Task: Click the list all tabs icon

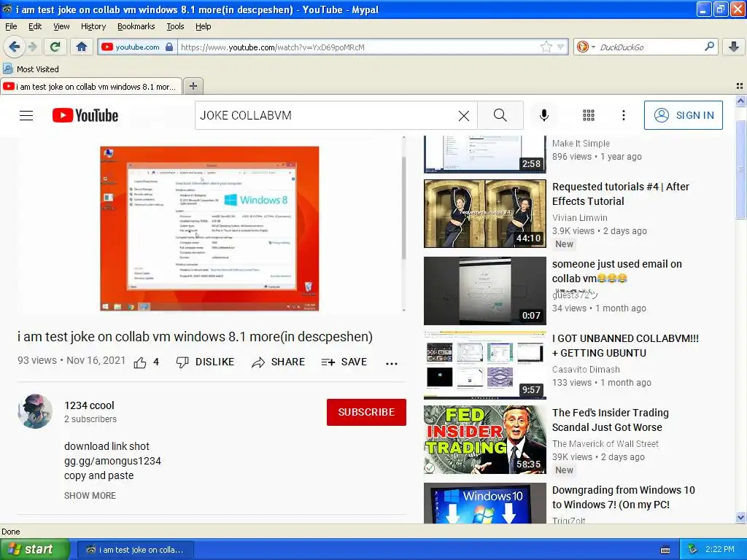Action: click(x=740, y=86)
